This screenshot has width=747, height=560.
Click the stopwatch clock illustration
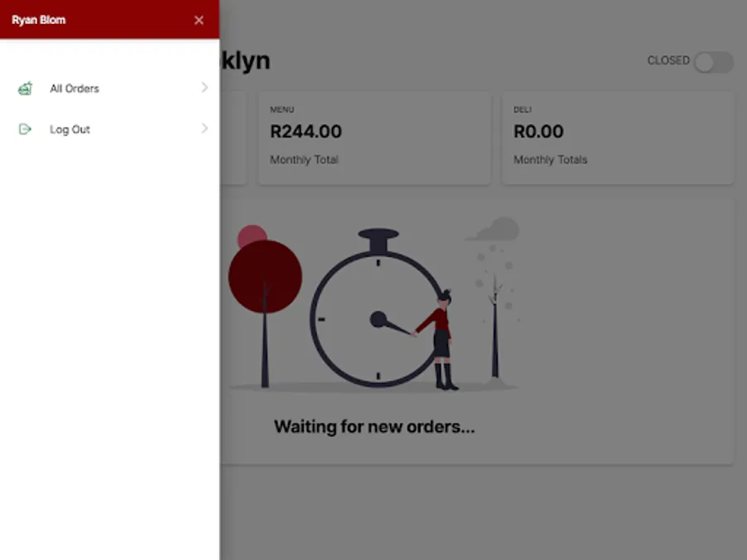click(378, 307)
